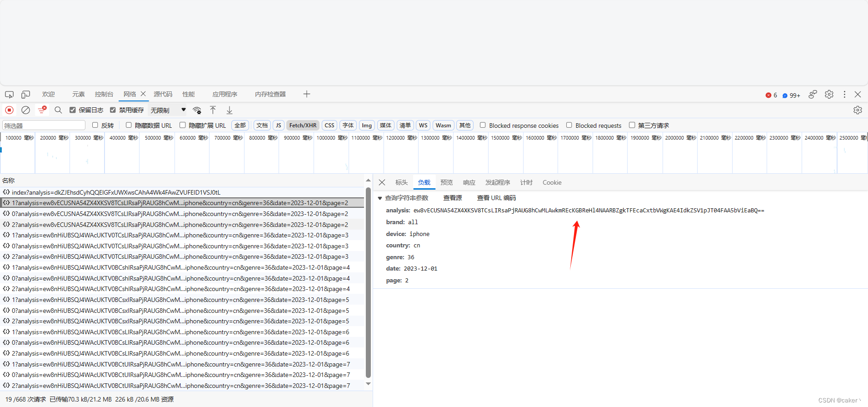
Task: Open network panel settings gear
Action: click(x=858, y=110)
